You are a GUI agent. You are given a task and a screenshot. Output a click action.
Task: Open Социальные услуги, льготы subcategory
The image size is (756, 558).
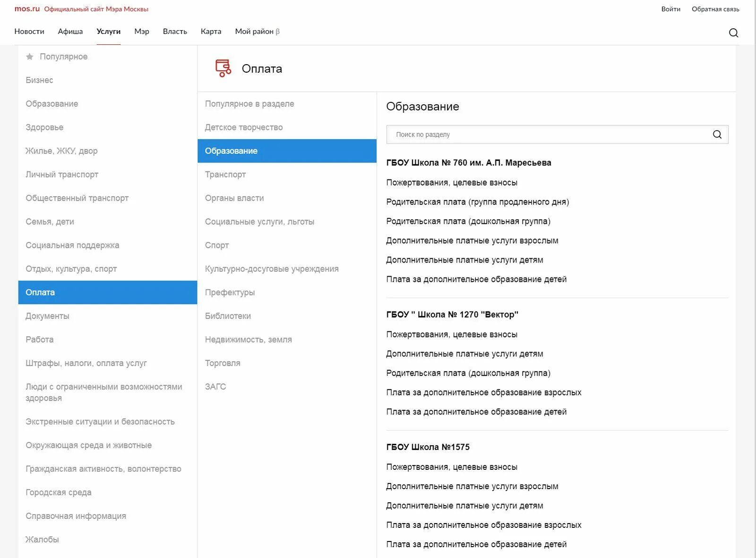(287, 222)
